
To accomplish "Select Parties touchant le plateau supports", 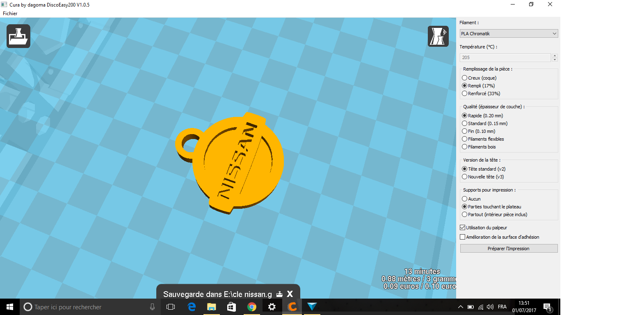I will point(491,207).
